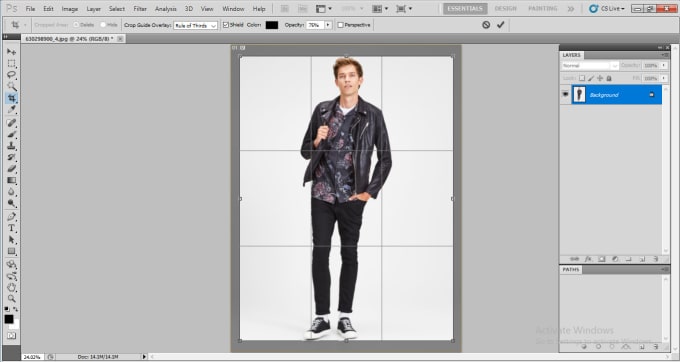Create new fill or adjustment layer

pos(615,259)
